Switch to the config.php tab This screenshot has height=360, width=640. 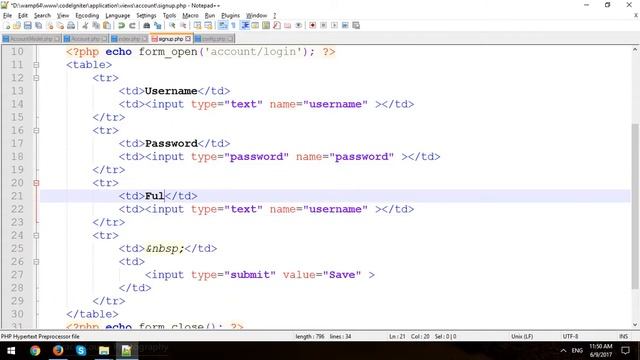(214, 39)
